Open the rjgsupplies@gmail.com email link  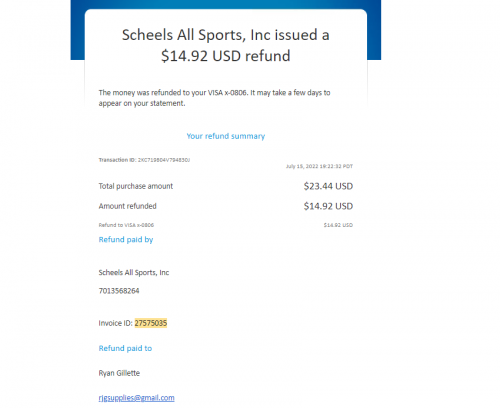pyautogui.click(x=136, y=398)
